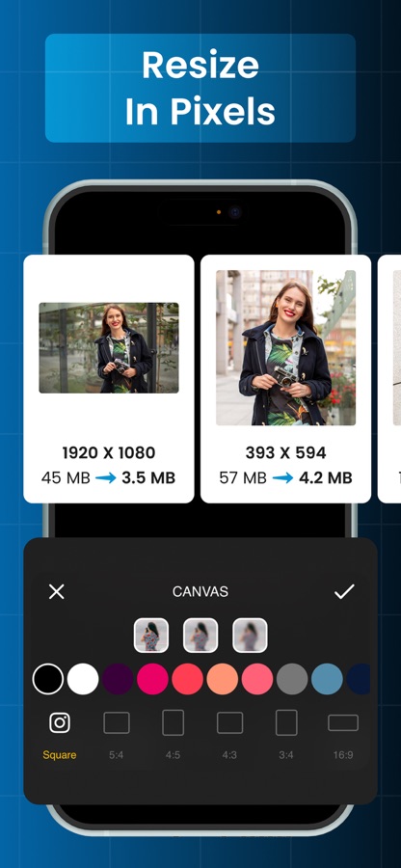
Task: Pick the peach orange color swatch
Action: [x=223, y=679]
